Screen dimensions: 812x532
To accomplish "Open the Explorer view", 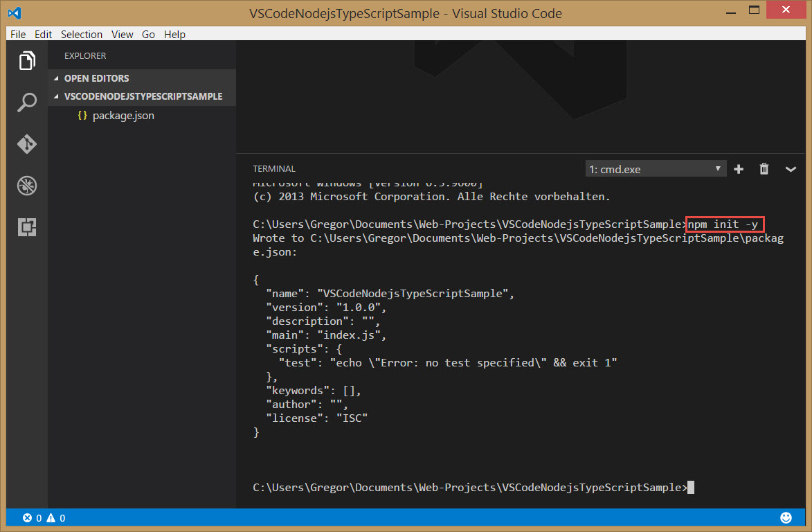I will pyautogui.click(x=26, y=61).
